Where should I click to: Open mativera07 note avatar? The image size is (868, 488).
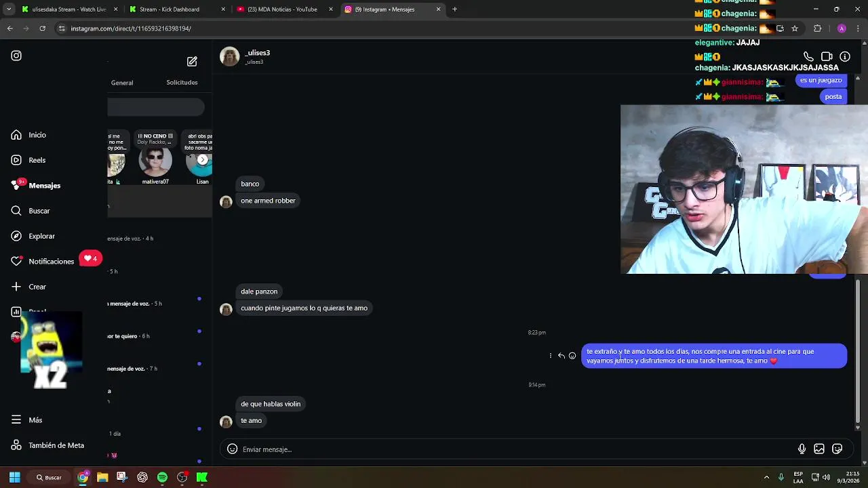155,162
